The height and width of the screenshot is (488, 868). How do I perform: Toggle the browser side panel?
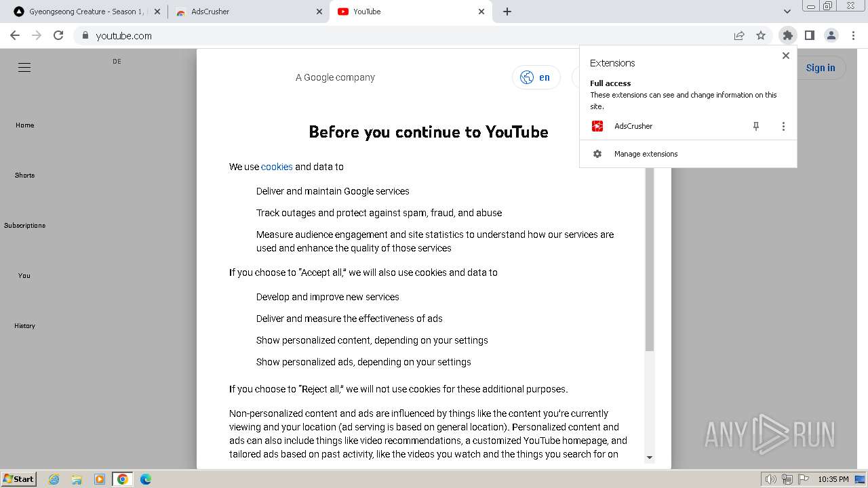[809, 35]
